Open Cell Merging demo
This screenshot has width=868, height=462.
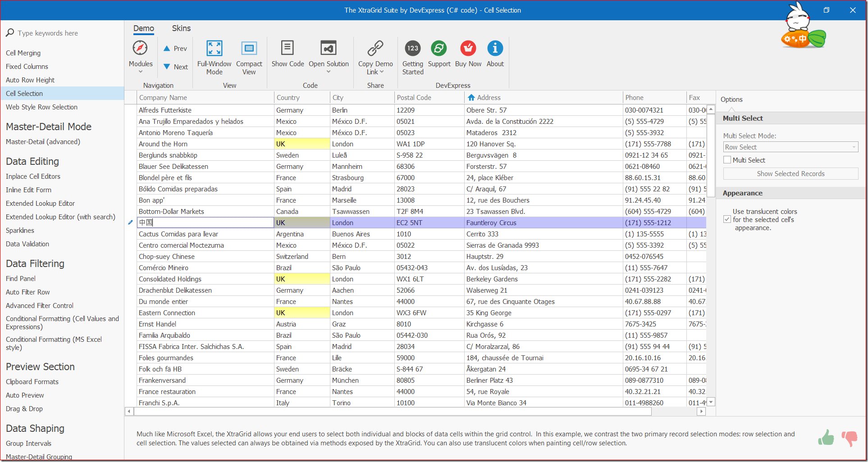tap(23, 53)
